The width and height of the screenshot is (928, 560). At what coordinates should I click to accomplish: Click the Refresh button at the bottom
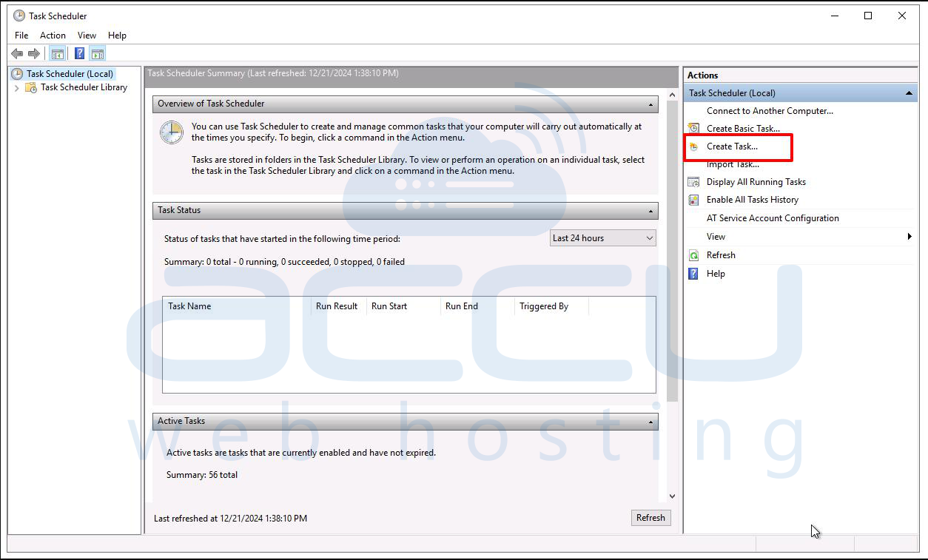(650, 518)
